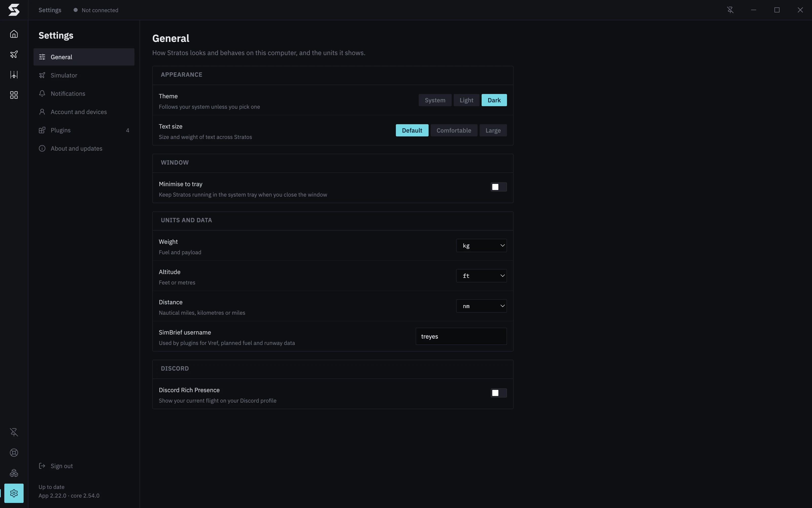Click the info icon beside About and updates

click(x=42, y=148)
